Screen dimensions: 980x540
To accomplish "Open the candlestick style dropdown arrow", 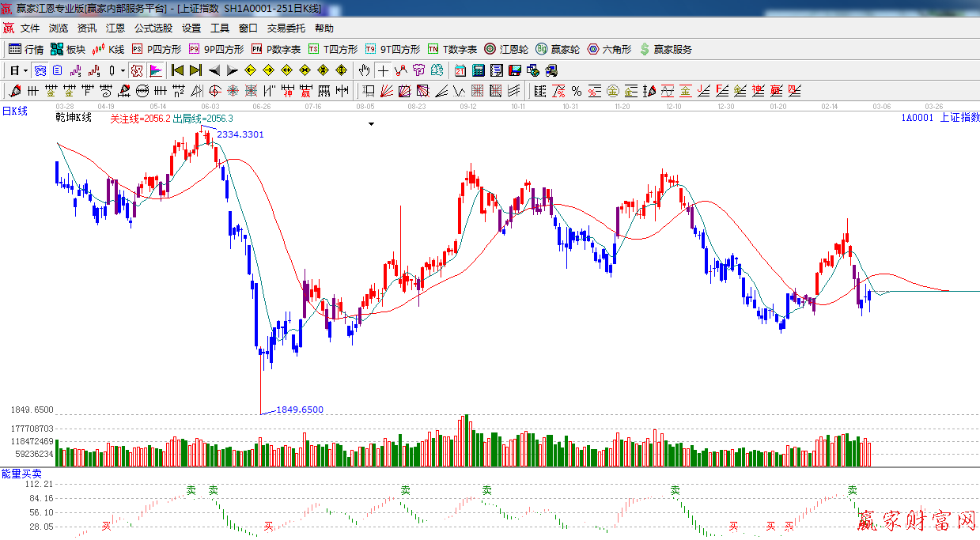I will (123, 70).
